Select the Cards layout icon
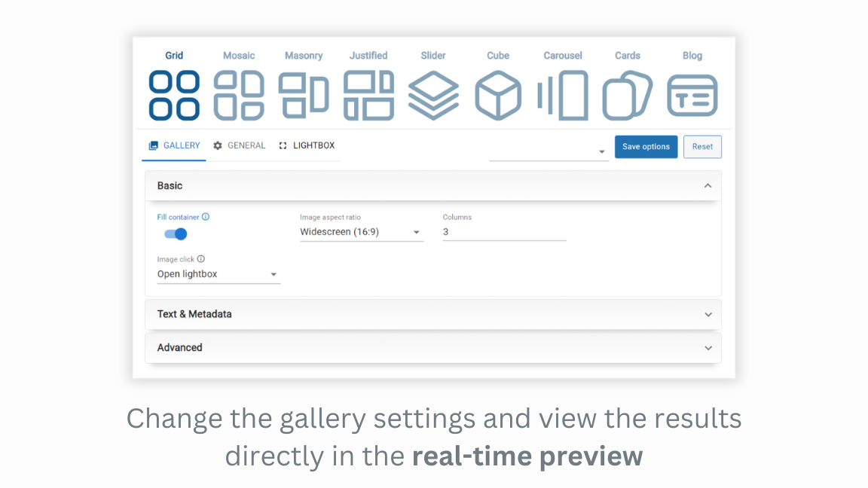 coord(628,94)
